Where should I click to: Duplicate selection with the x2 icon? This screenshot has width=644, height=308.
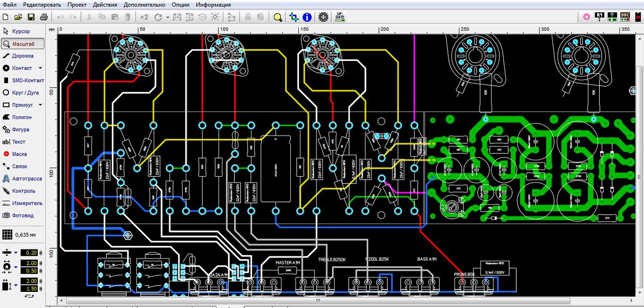coord(144,17)
